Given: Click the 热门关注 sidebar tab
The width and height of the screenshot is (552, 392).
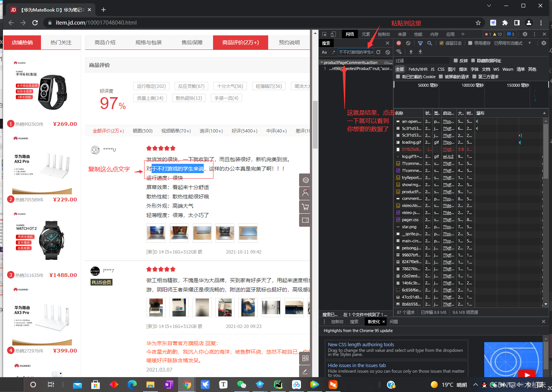Looking at the screenshot, I should click(x=61, y=42).
